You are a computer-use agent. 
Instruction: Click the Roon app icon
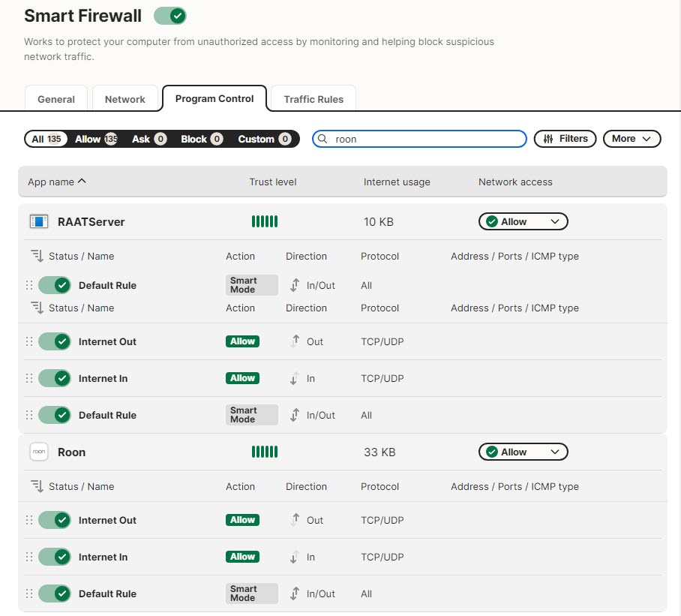click(x=38, y=452)
